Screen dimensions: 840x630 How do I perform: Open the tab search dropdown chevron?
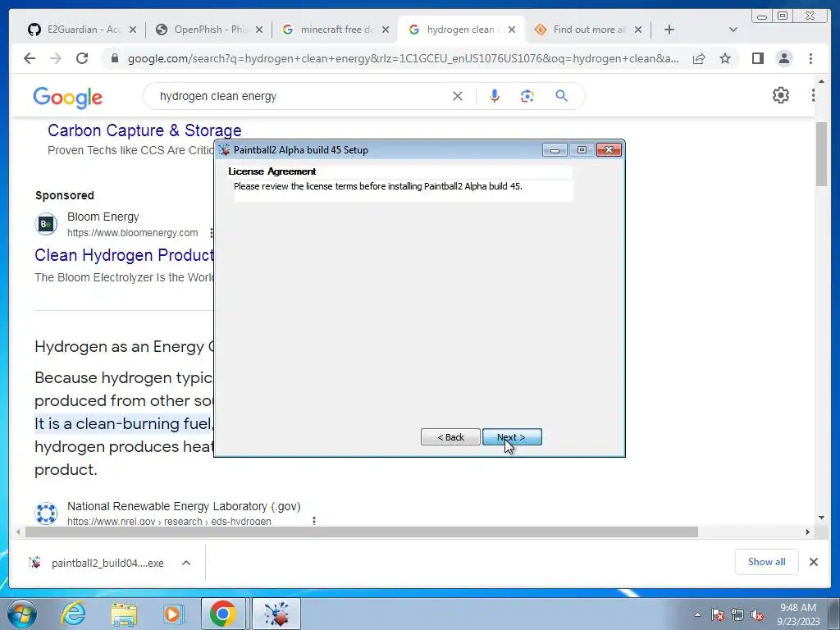coord(733,30)
